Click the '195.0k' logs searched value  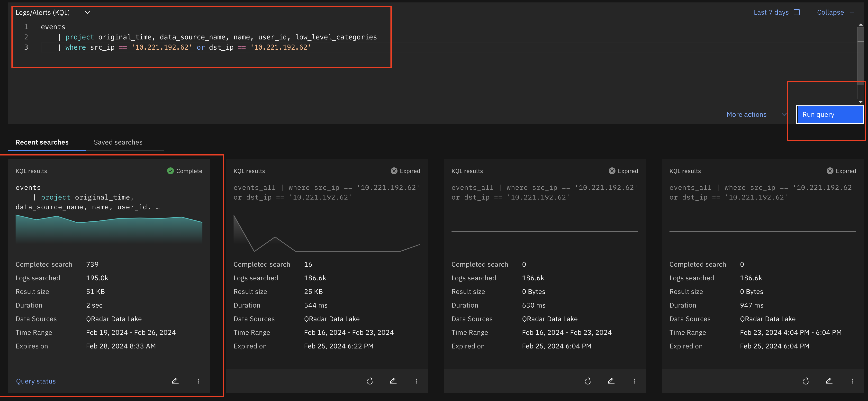tap(97, 278)
